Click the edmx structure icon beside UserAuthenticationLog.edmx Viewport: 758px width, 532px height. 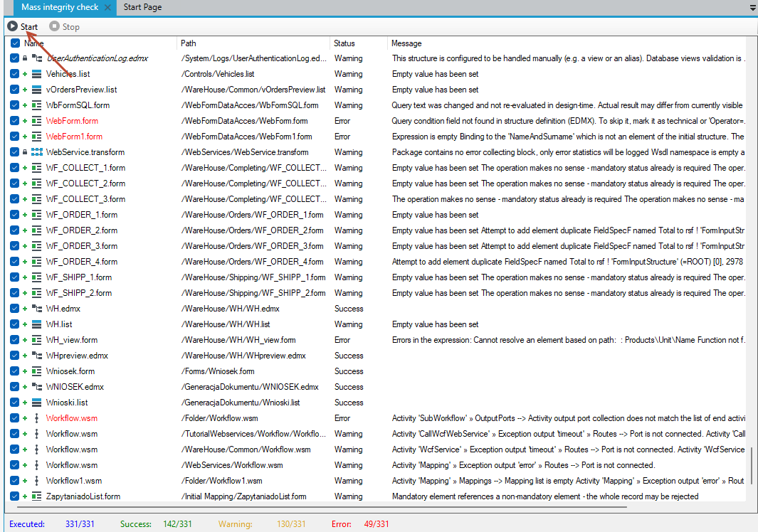(x=37, y=58)
